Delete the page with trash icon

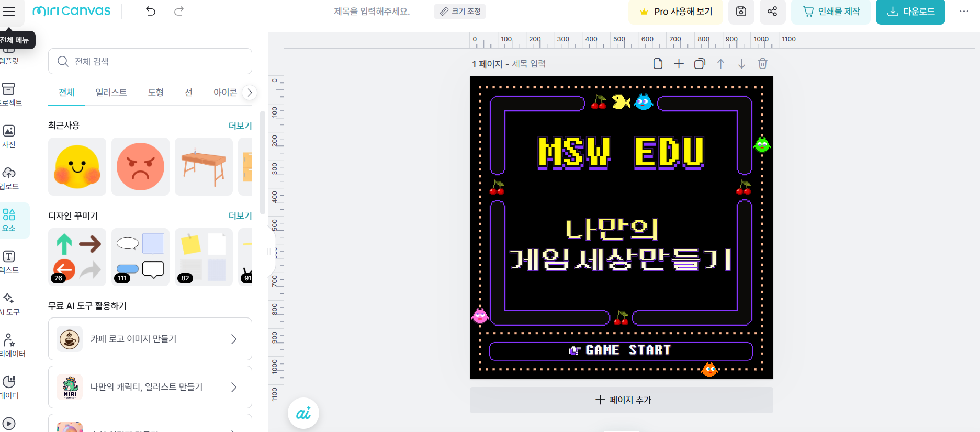(762, 64)
